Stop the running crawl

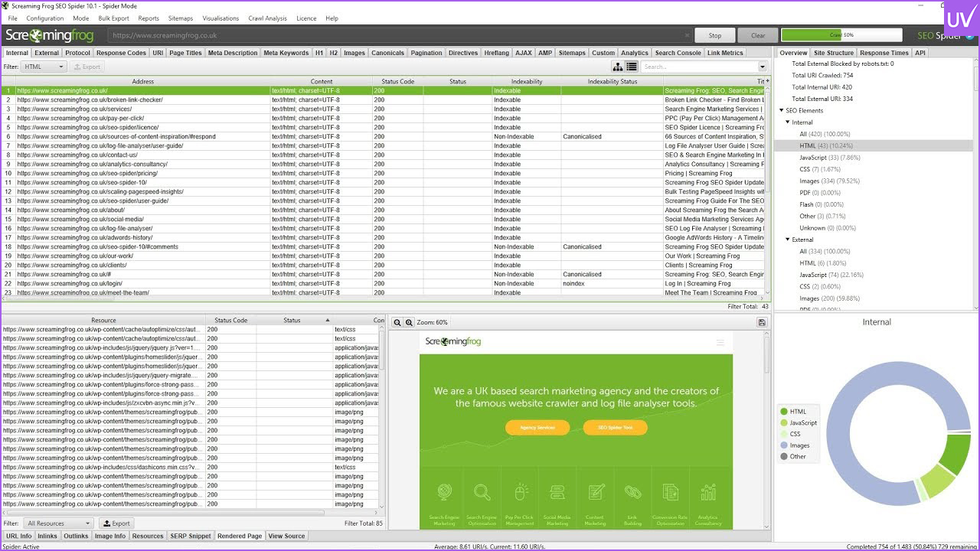(714, 35)
